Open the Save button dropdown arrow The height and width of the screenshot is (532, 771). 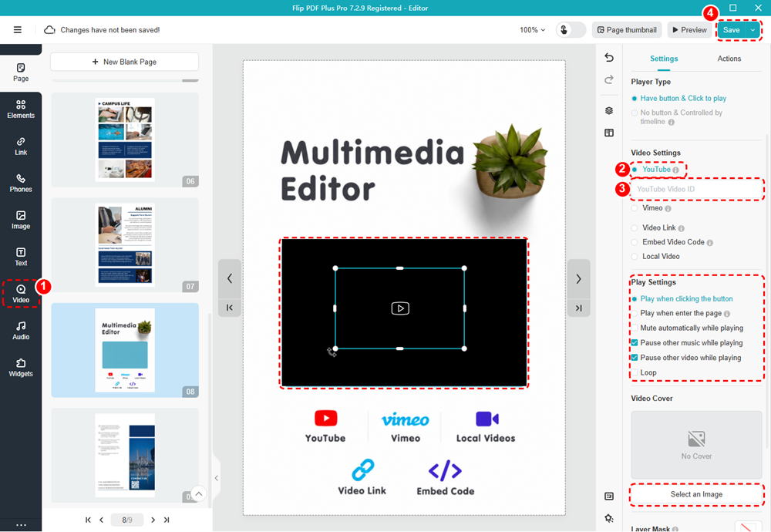[752, 30]
